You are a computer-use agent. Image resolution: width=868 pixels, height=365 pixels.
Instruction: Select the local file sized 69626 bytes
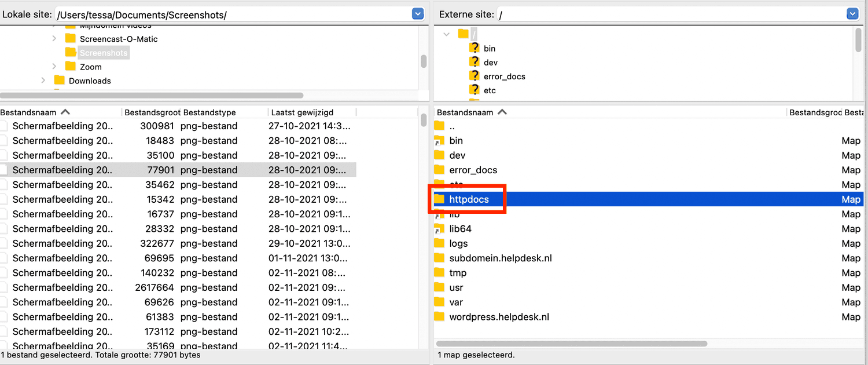[x=178, y=302]
